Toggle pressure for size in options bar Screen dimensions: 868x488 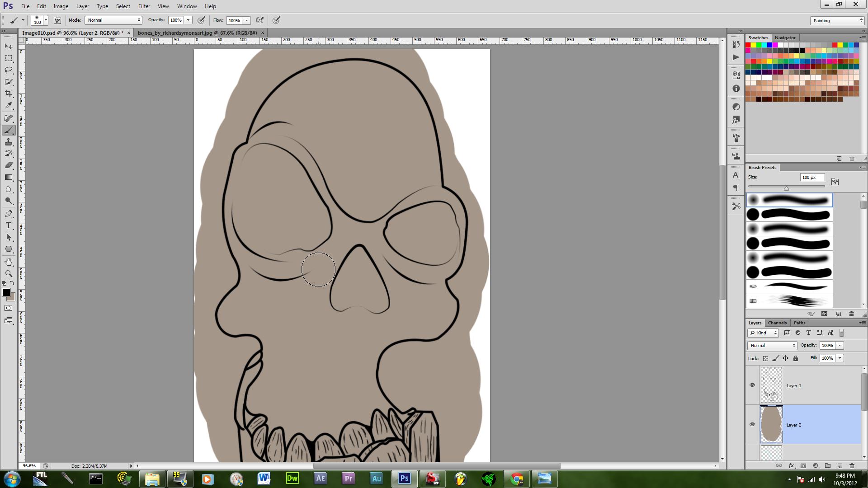click(277, 20)
